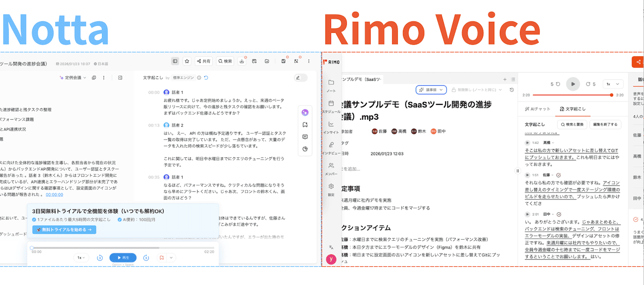This screenshot has width=644, height=285.
Task: Open the Notta AI assistant purple icon
Action: coord(305,112)
